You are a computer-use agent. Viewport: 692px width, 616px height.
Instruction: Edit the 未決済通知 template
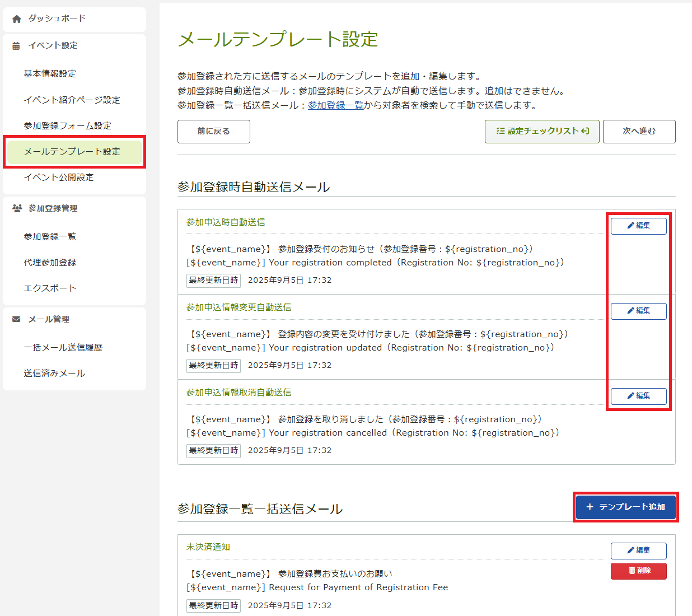[638, 550]
